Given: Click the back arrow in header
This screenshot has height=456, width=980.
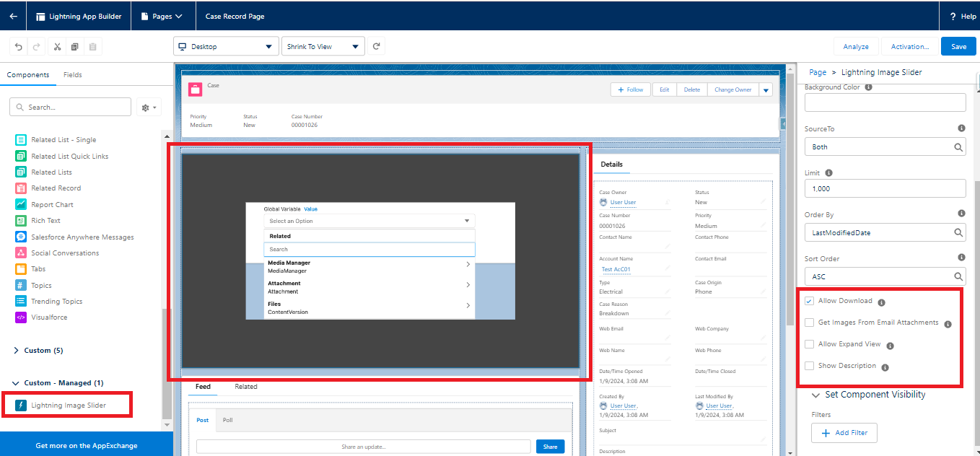Looking at the screenshot, I should click(x=13, y=16).
